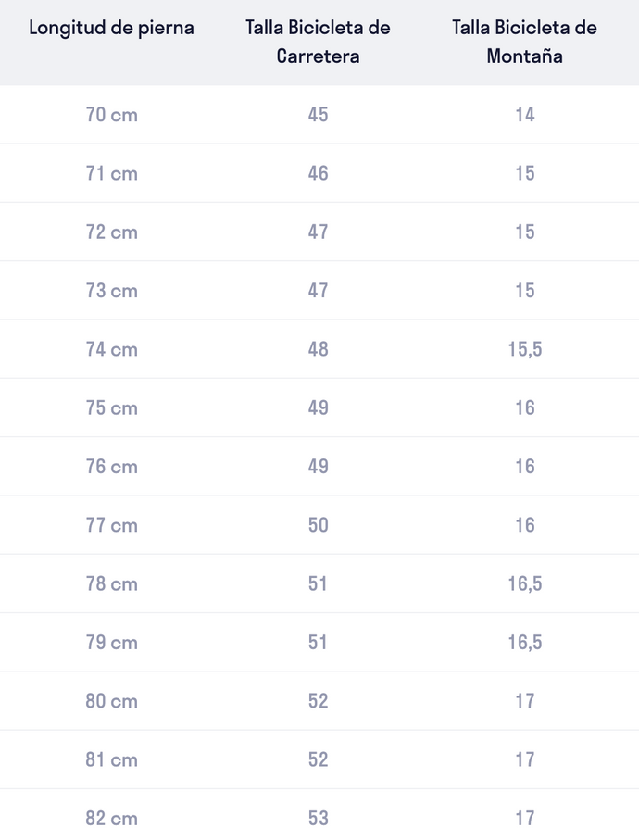Click road bike size 45
This screenshot has height=840, width=639.
point(318,115)
